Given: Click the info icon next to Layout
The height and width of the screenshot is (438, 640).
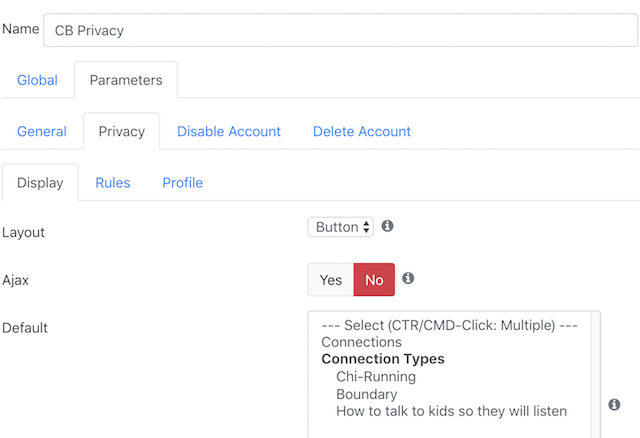Looking at the screenshot, I should [x=387, y=226].
